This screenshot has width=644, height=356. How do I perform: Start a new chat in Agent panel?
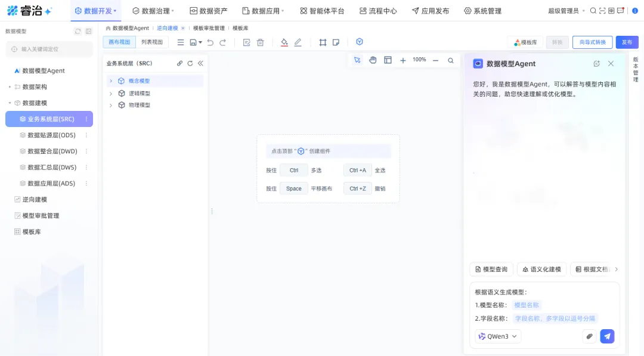click(597, 64)
